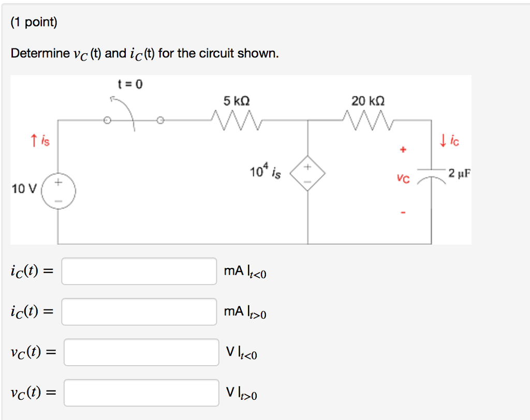
Task: Click the red upward is current arrow
Action: (35, 141)
